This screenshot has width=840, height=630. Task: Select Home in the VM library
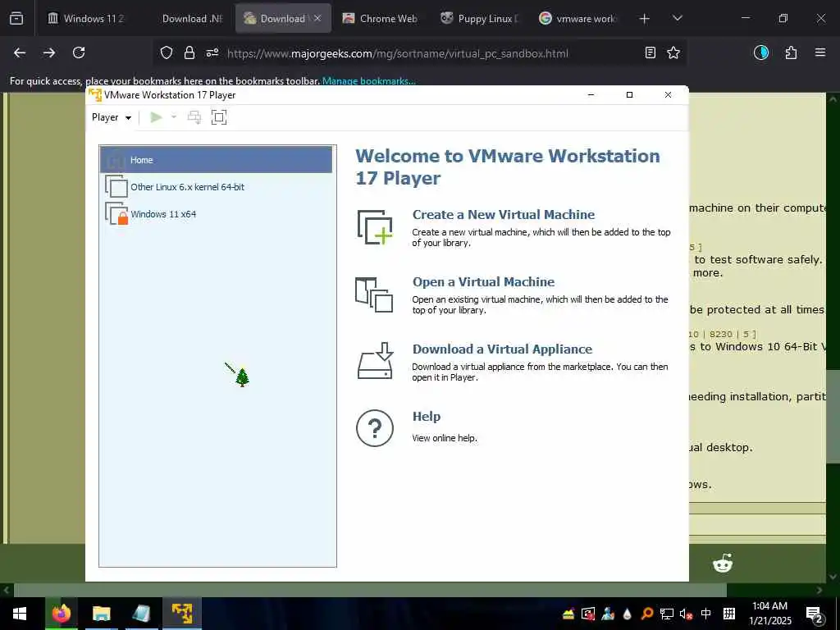(216, 160)
